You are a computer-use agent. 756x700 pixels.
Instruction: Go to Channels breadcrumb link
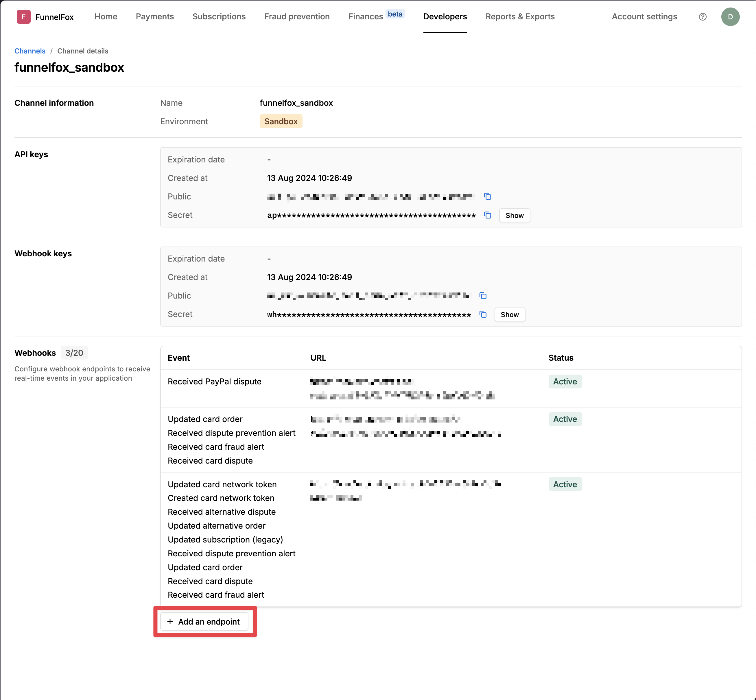click(30, 51)
